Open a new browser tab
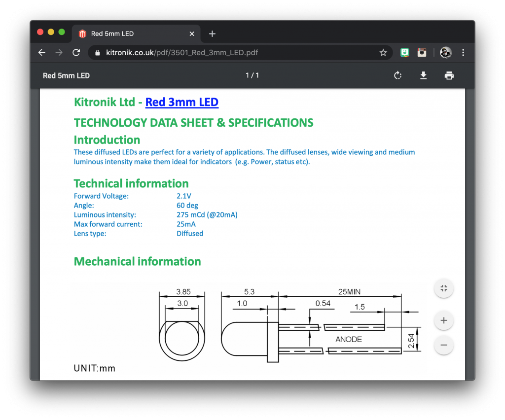Image resolution: width=505 pixels, height=420 pixels. [x=212, y=34]
